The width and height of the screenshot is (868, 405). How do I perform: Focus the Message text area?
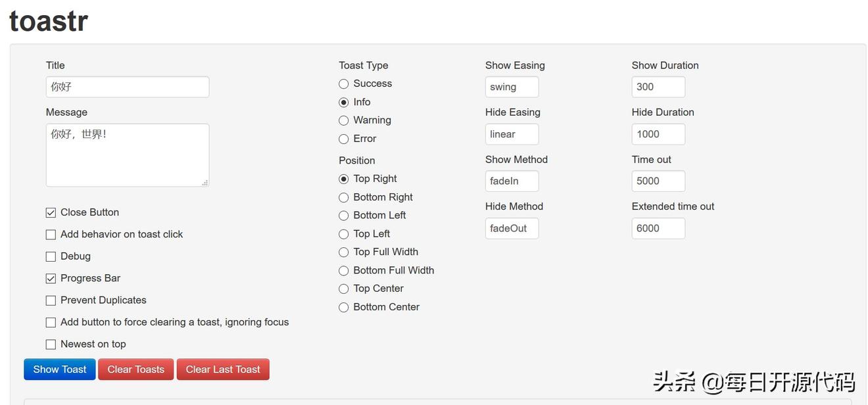pos(128,155)
